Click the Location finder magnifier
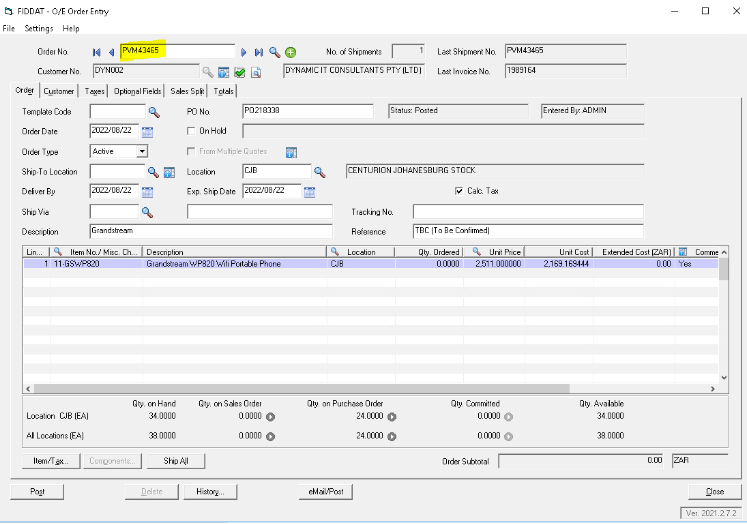This screenshot has width=747, height=524. pyautogui.click(x=320, y=172)
